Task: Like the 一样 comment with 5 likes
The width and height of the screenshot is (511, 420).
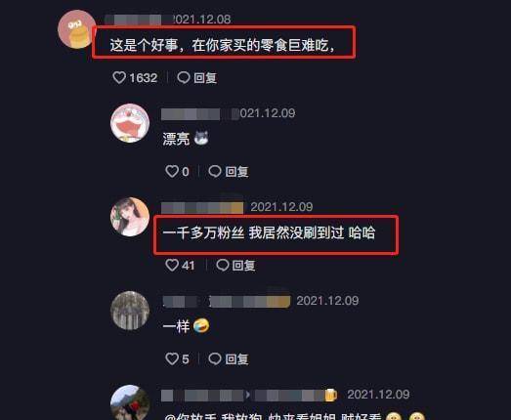Action: point(172,359)
